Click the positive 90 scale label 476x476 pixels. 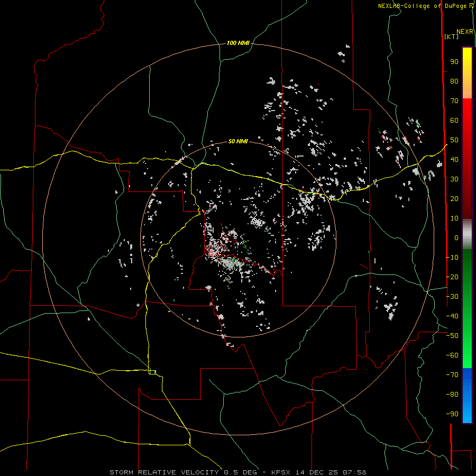click(x=454, y=62)
